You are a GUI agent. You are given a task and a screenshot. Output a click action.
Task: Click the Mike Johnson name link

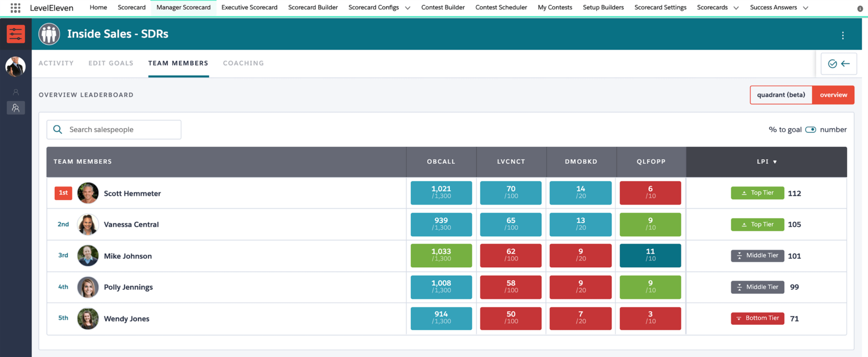[x=128, y=256]
